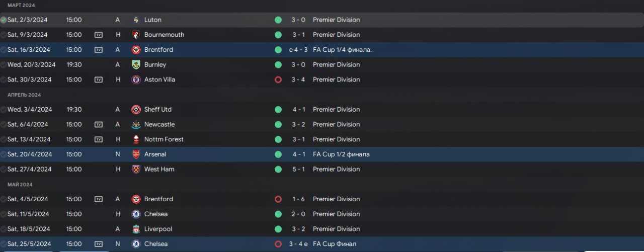Toggle the checkmark for the 2/3/2024 Luton match
The height and width of the screenshot is (252, 644).
[x=4, y=20]
